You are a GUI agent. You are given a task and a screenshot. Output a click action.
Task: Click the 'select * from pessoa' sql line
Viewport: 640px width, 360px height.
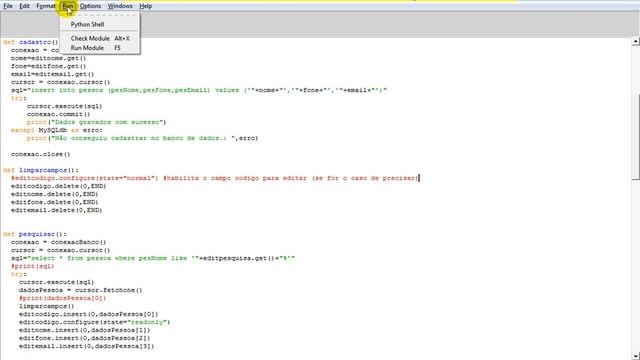[x=153, y=258]
